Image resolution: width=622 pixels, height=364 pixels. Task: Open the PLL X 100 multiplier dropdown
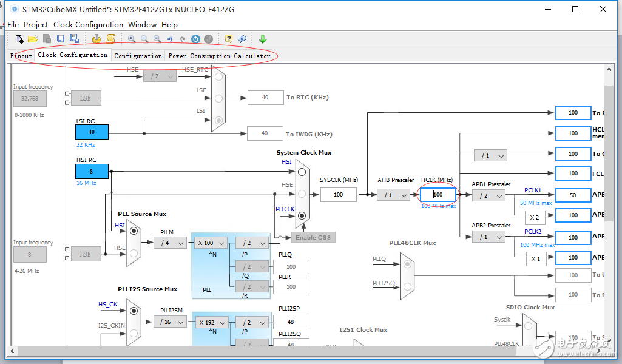coord(211,243)
